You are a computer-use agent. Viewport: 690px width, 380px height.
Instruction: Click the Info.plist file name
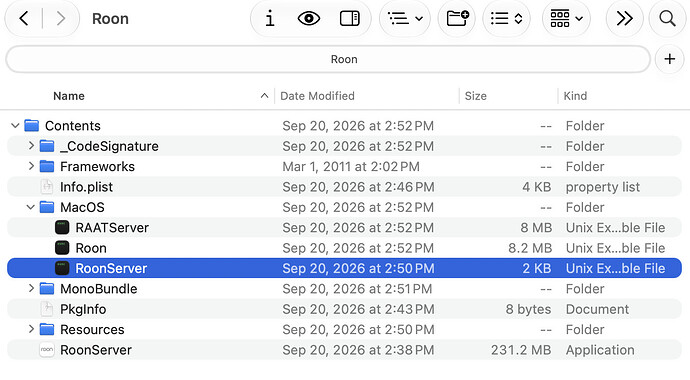point(86,187)
